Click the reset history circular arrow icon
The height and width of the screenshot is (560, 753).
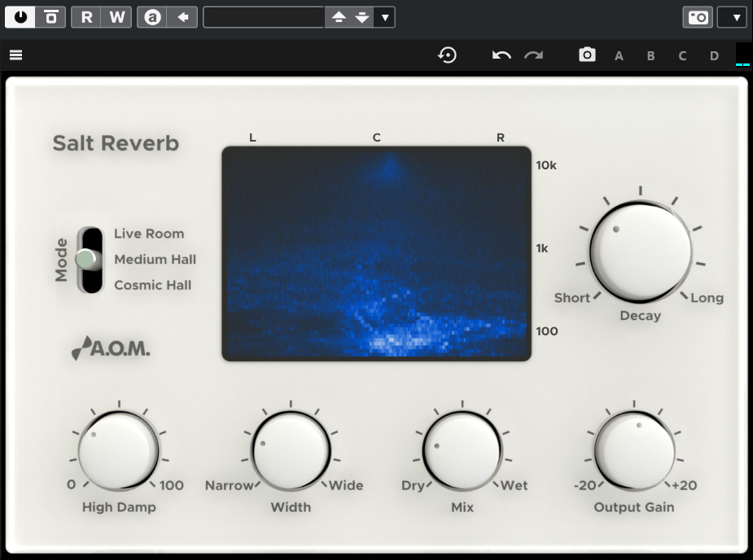pyautogui.click(x=447, y=55)
